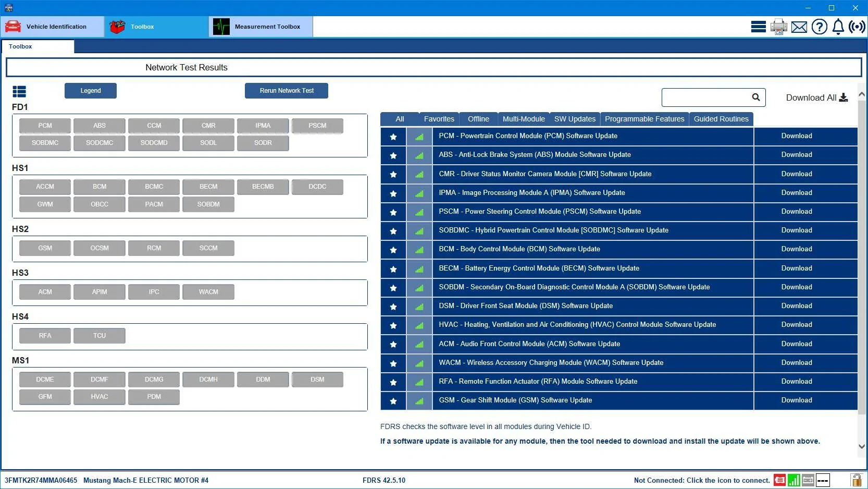Open the question mark help icon
Viewport: 868px width, 489px height.
pos(820,27)
